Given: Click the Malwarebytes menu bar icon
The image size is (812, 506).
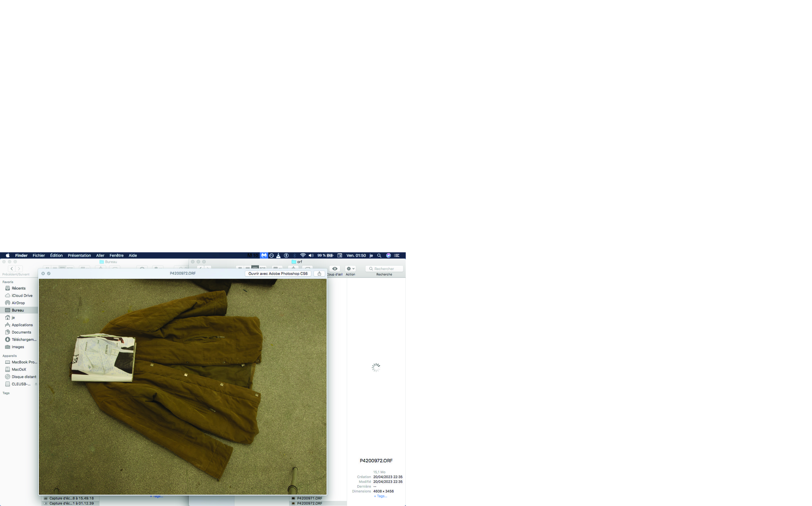Looking at the screenshot, I should pyautogui.click(x=264, y=255).
